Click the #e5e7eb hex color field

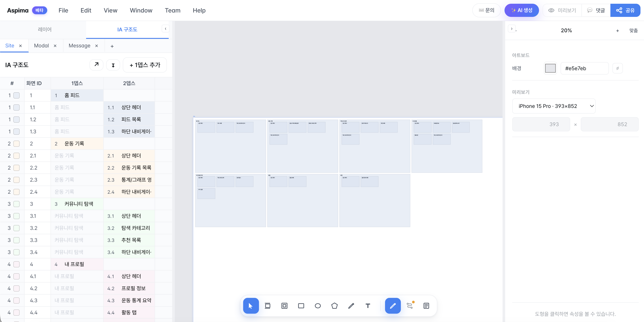(x=584, y=68)
